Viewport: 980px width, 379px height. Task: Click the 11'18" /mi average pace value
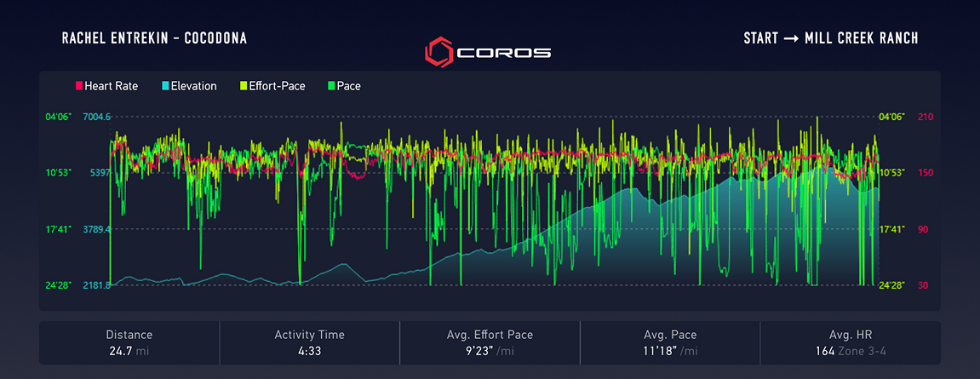click(670, 351)
